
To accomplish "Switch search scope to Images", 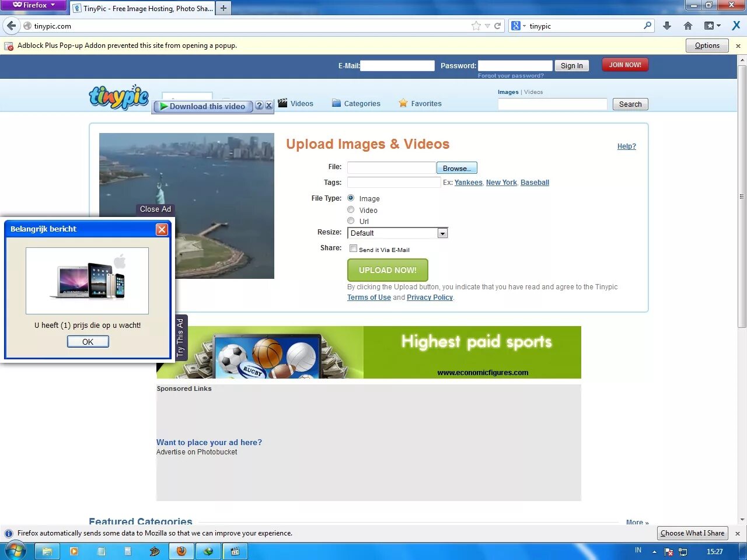I will (x=508, y=92).
